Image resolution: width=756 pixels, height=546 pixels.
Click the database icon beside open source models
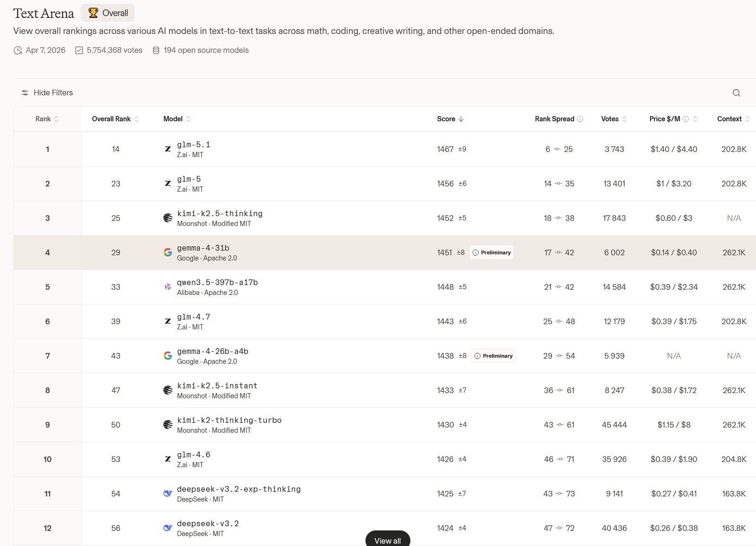pos(156,50)
